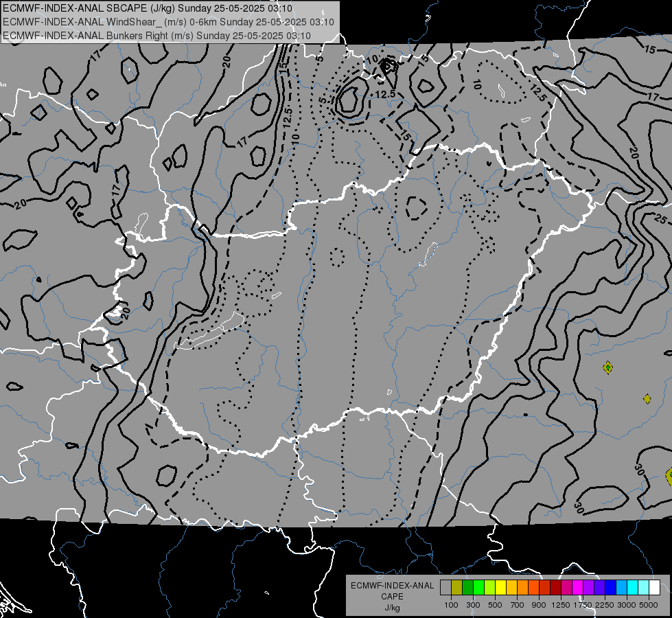Screen dimensions: 672x618
Task: Click the 2250 value on the legend scale
Action: [605, 605]
